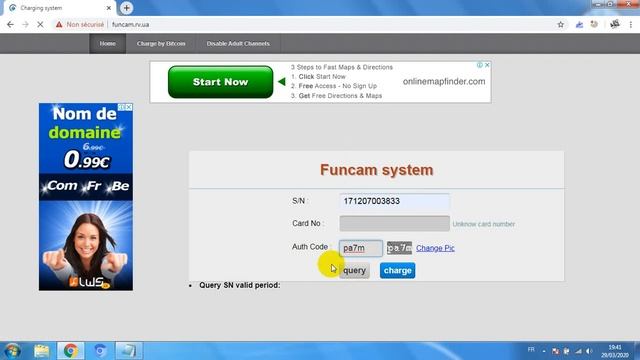Open Disable Adult Channels page
This screenshot has width=640, height=360.
[x=238, y=43]
